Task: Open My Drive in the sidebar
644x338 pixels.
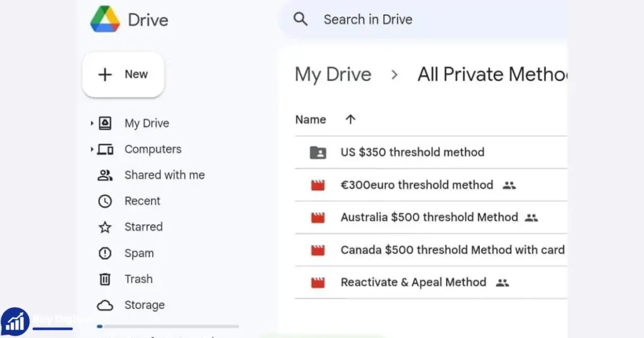Action: [x=147, y=123]
